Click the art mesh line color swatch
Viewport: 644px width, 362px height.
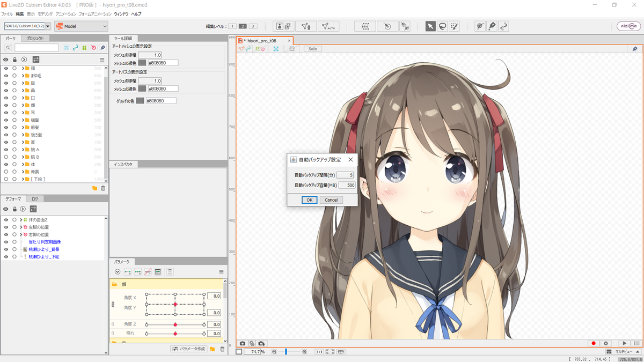tap(142, 63)
